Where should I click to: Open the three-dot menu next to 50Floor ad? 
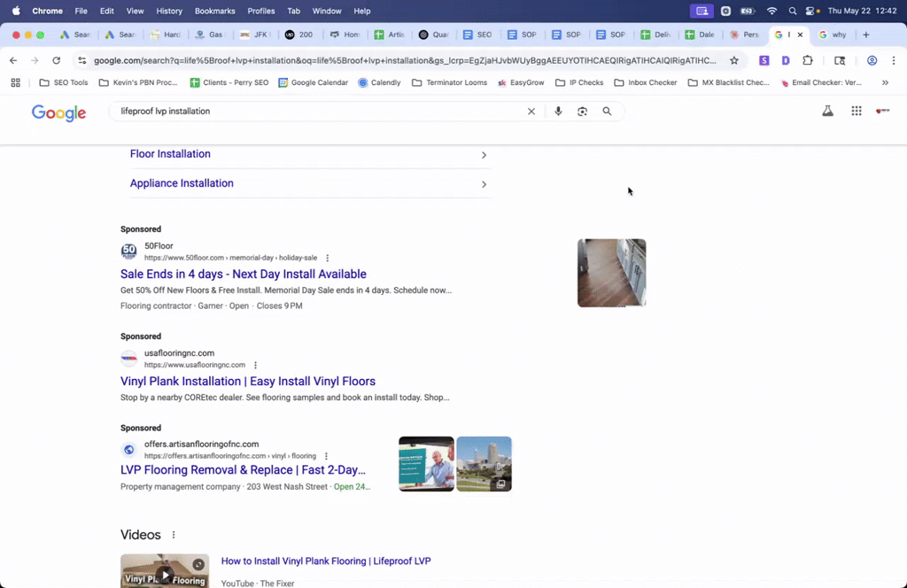click(x=326, y=257)
